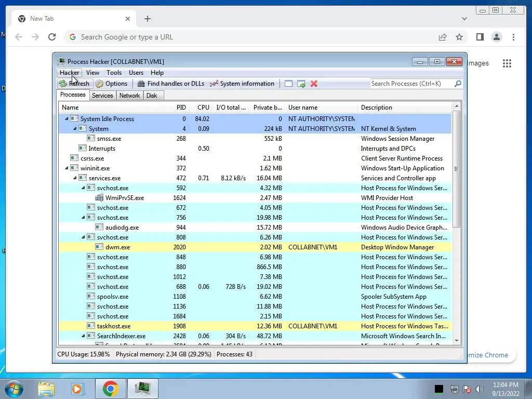Click process list scrollbar down arrow

[x=456, y=341]
